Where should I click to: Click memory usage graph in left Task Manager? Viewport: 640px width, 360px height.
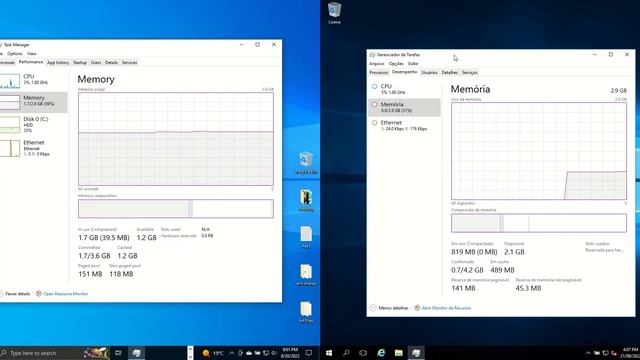(176, 139)
